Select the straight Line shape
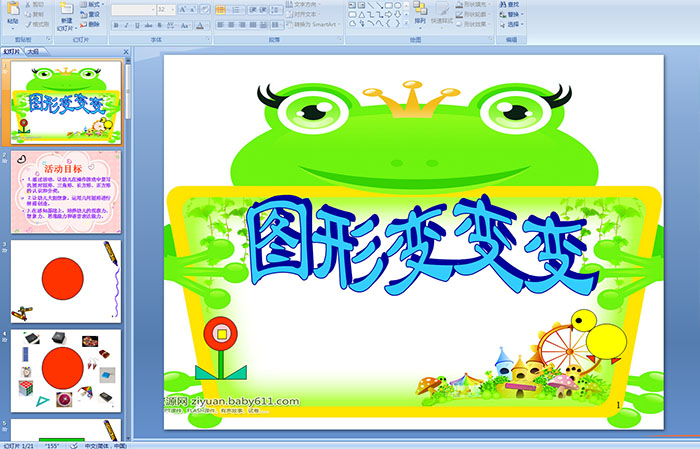The image size is (700, 449). coord(371,5)
